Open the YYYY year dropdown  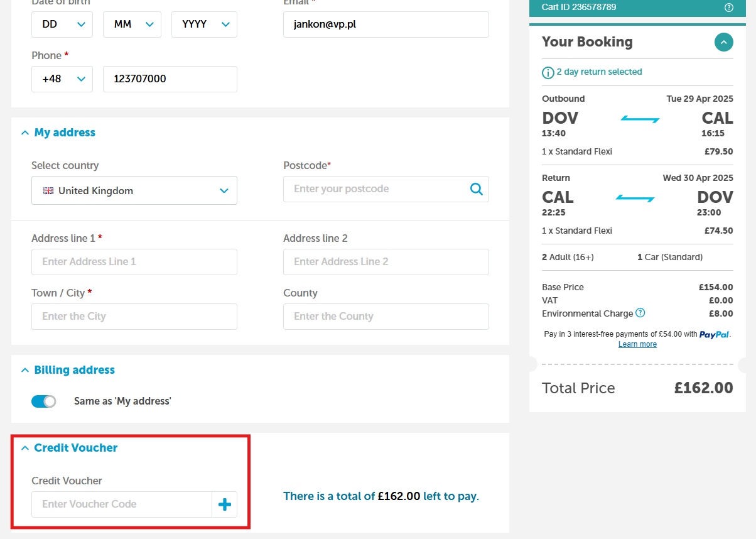204,24
